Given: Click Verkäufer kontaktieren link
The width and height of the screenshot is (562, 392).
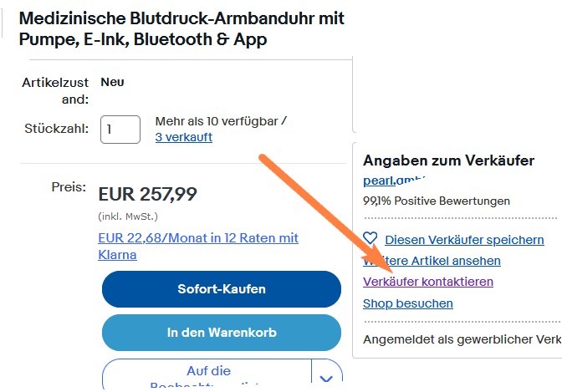Looking at the screenshot, I should [x=428, y=282].
